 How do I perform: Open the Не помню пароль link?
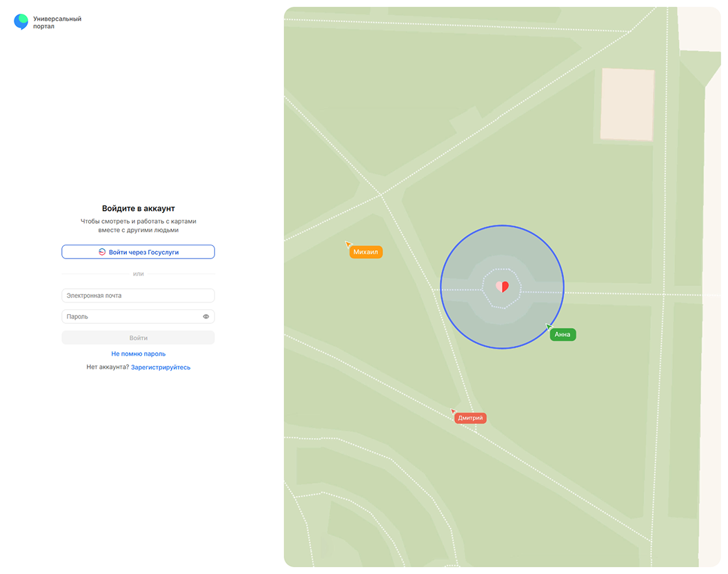(138, 353)
